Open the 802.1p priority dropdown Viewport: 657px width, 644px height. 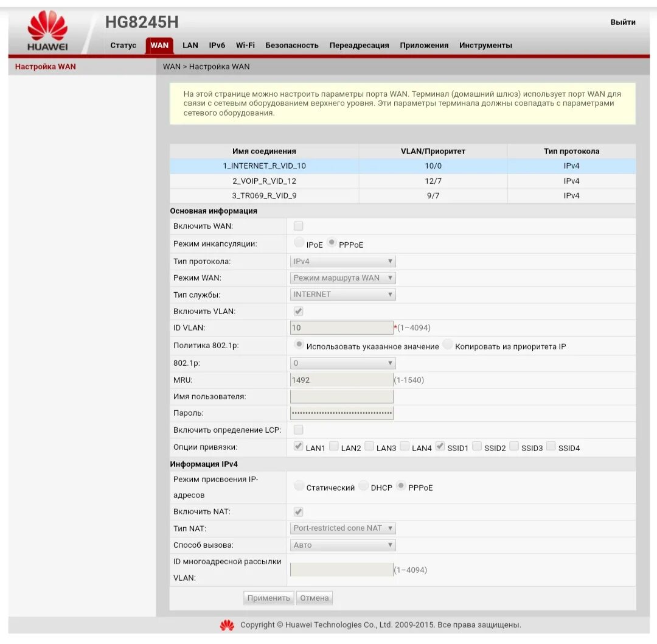click(x=342, y=363)
